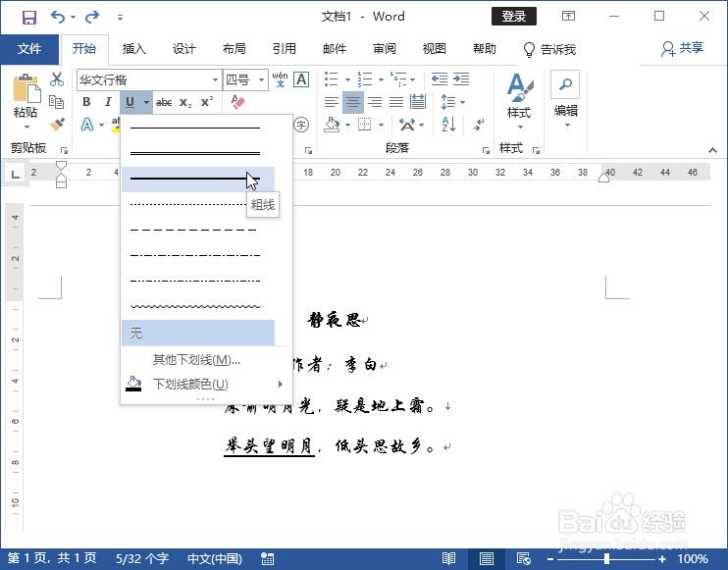The height and width of the screenshot is (570, 728).
Task: Zoom in with the plus button
Action: [x=662, y=559]
